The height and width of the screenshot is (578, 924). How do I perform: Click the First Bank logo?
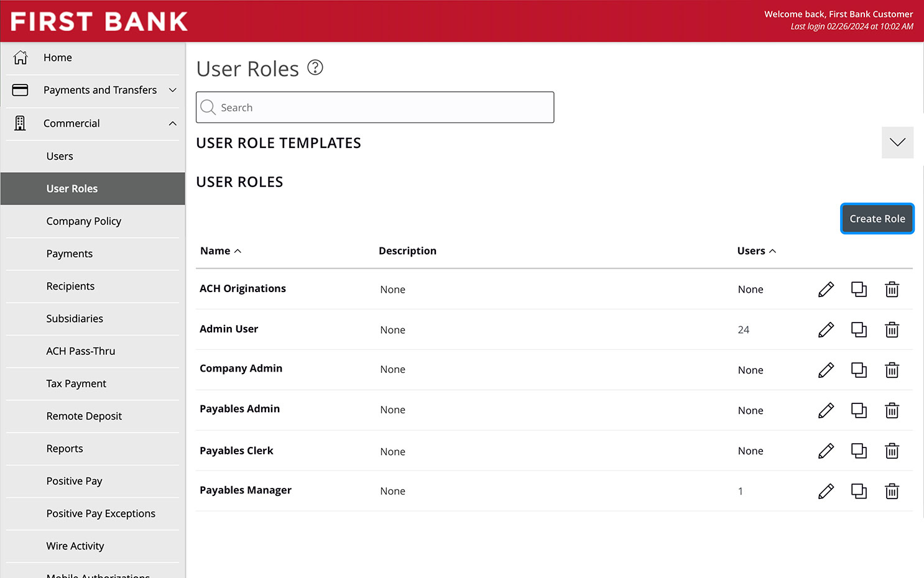[x=99, y=22]
